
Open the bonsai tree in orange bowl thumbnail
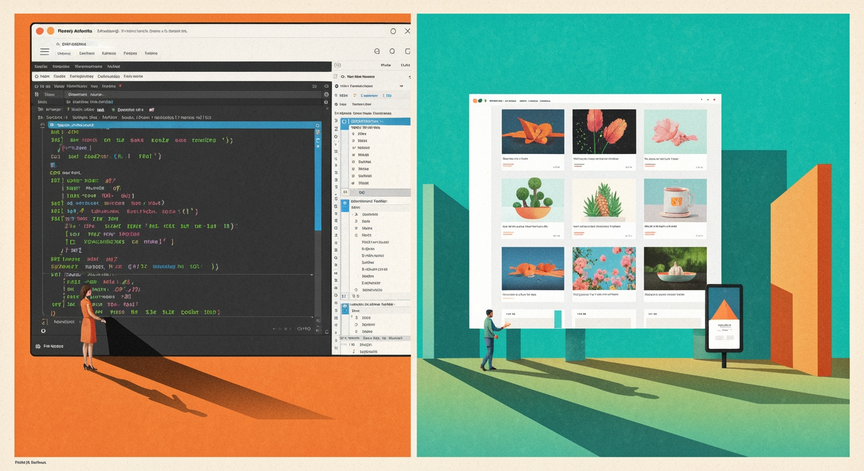[533, 201]
